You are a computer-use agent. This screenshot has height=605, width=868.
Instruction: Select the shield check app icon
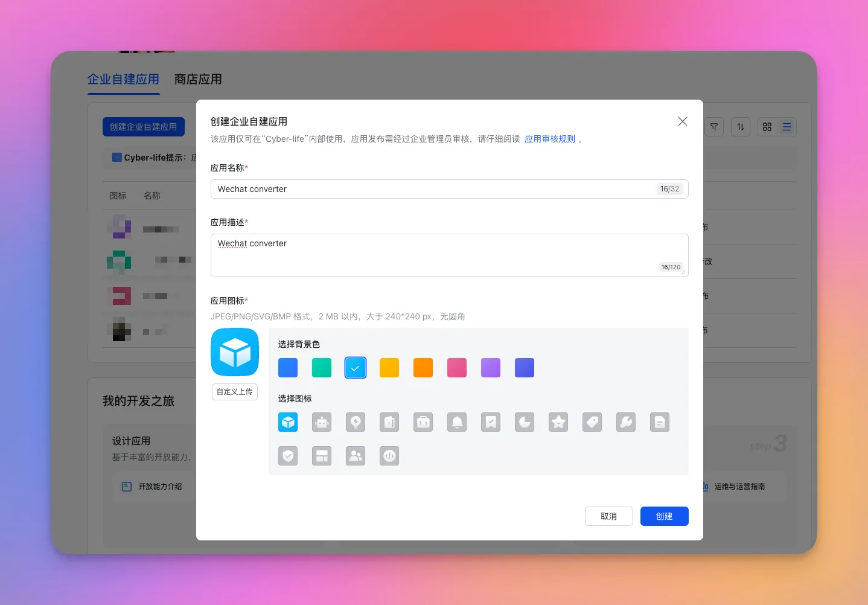click(288, 456)
